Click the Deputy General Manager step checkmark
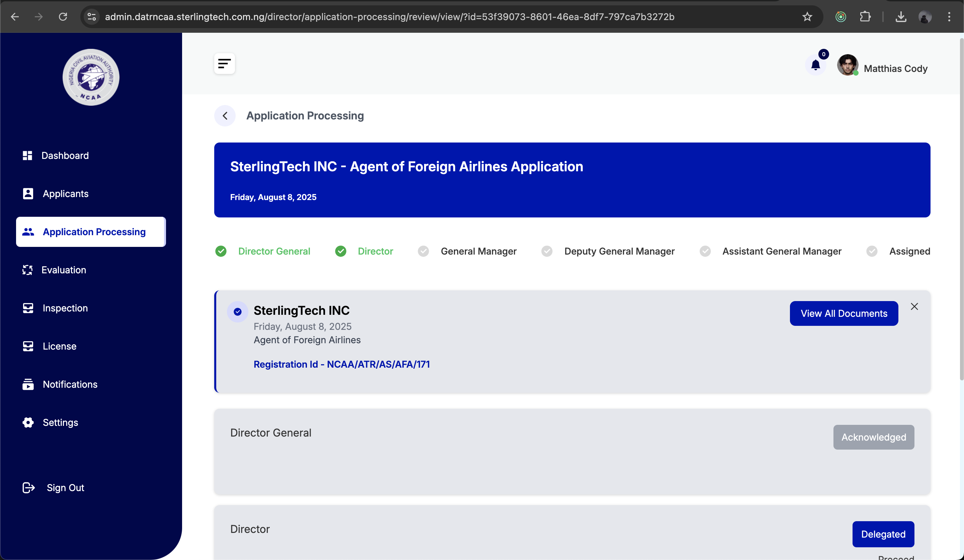 click(x=547, y=251)
